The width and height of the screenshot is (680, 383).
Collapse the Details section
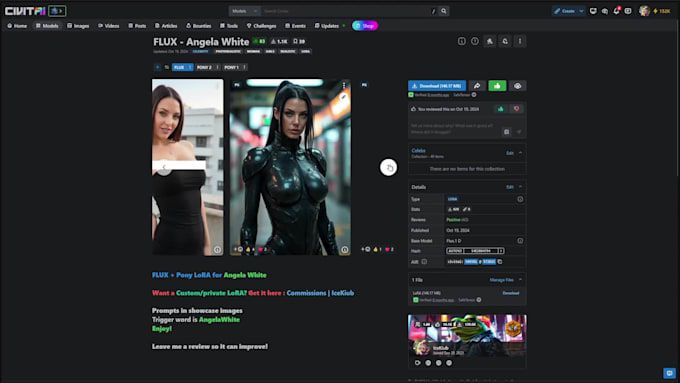(x=520, y=187)
